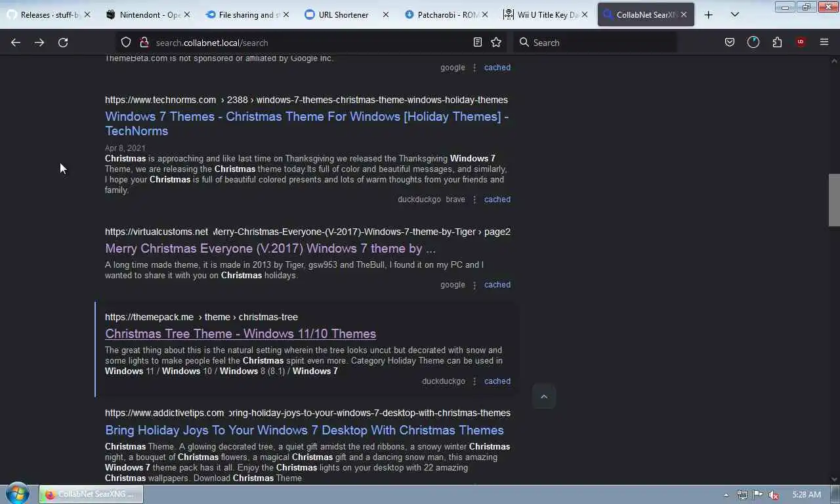Screen dimensions: 840x504
Task: Select CollabNet SearXNG taskbar button
Action: 91,494
